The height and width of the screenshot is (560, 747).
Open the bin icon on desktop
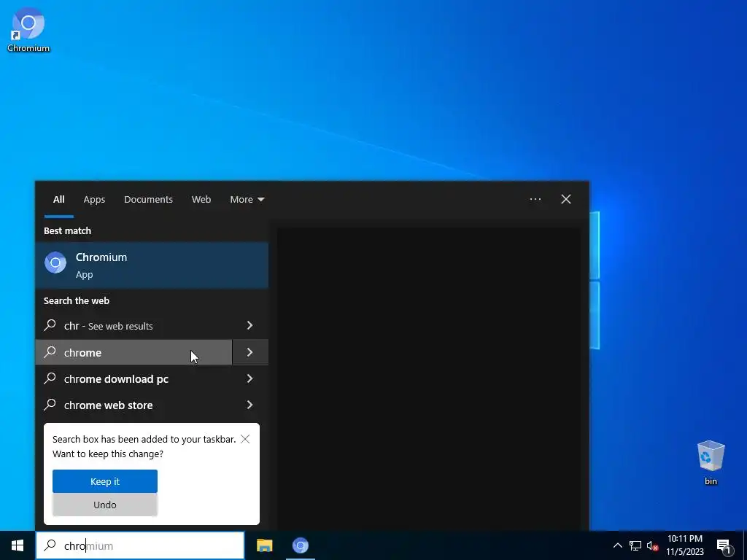pyautogui.click(x=711, y=462)
